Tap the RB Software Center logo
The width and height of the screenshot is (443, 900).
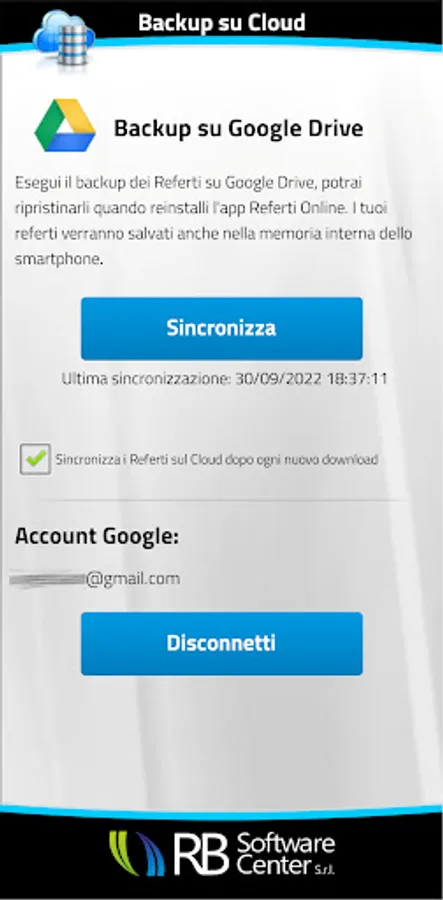(222, 855)
